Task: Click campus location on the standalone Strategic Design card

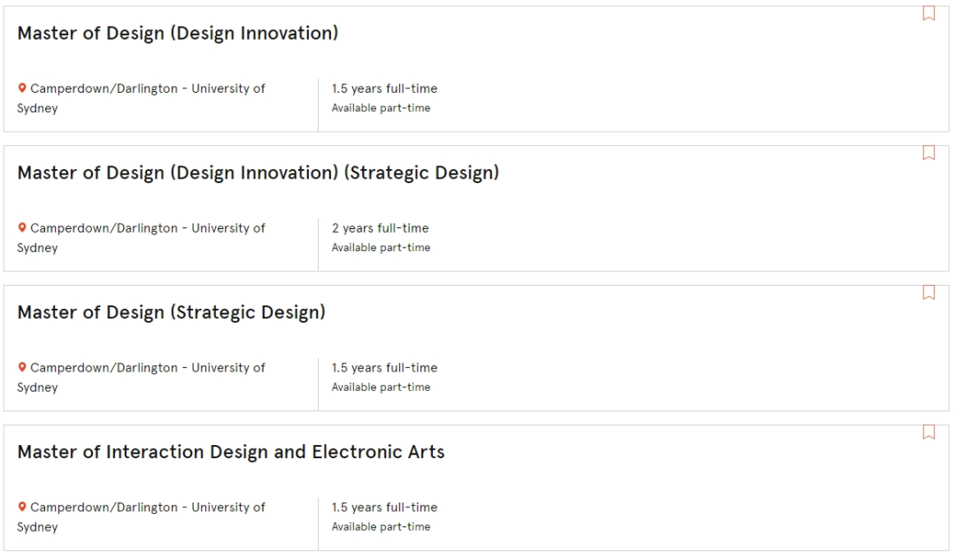Action: pos(142,377)
